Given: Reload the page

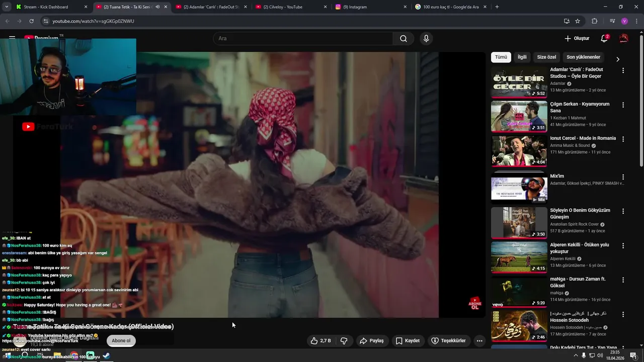Looking at the screenshot, I should click(x=31, y=21).
